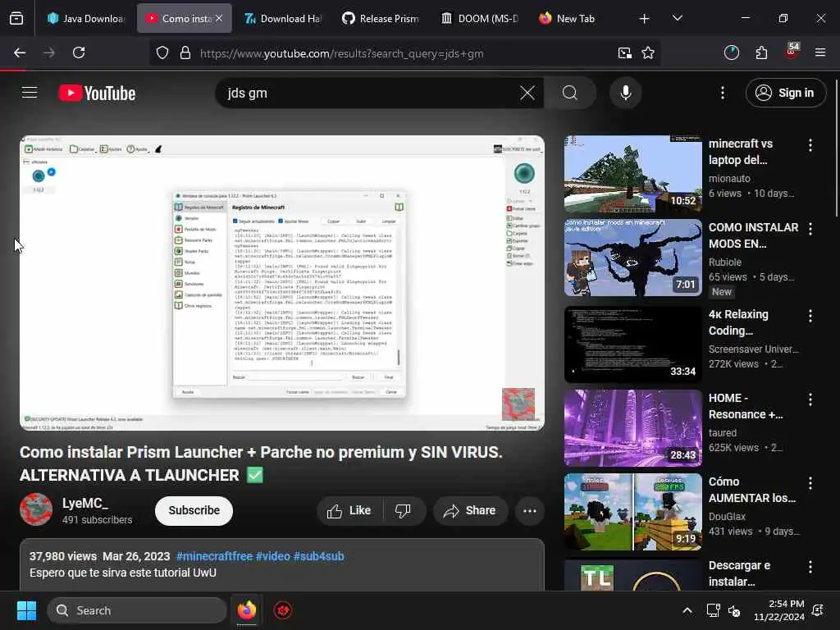Show hidden system tray icons

pyautogui.click(x=687, y=610)
